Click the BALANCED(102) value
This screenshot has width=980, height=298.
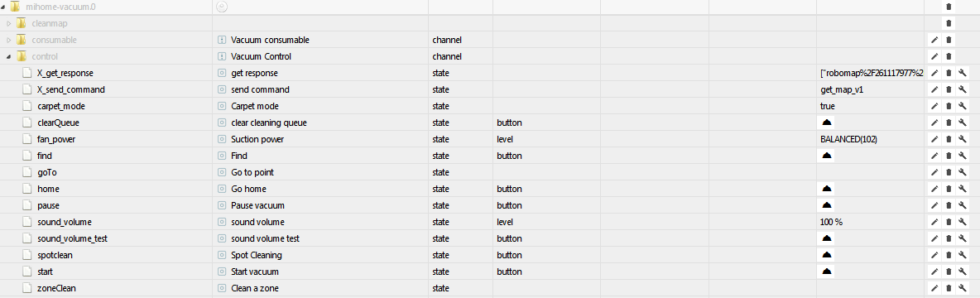click(x=848, y=139)
